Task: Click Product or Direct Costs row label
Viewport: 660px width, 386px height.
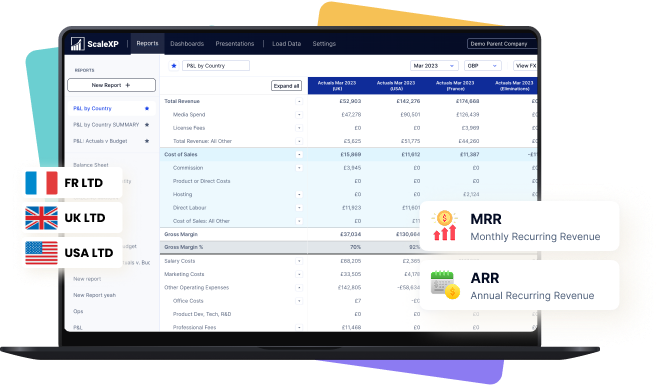Action: 201,181
